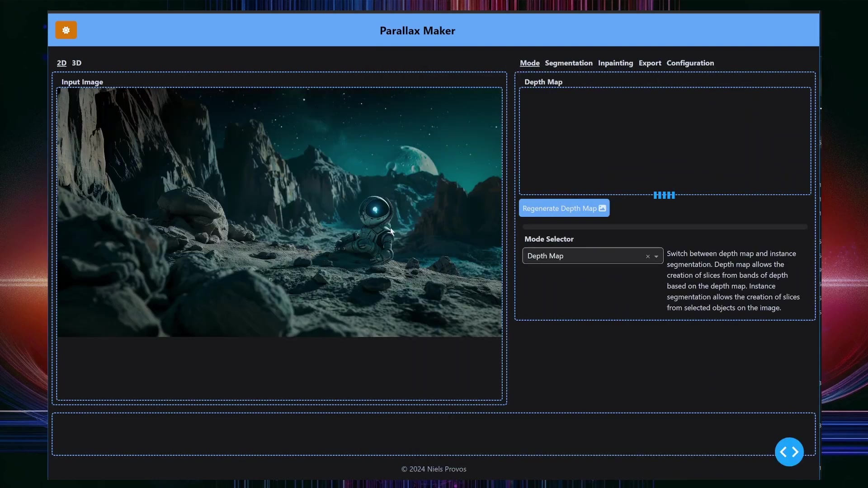Click the Depth Map panel label
Image resolution: width=868 pixels, height=488 pixels.
pos(543,82)
